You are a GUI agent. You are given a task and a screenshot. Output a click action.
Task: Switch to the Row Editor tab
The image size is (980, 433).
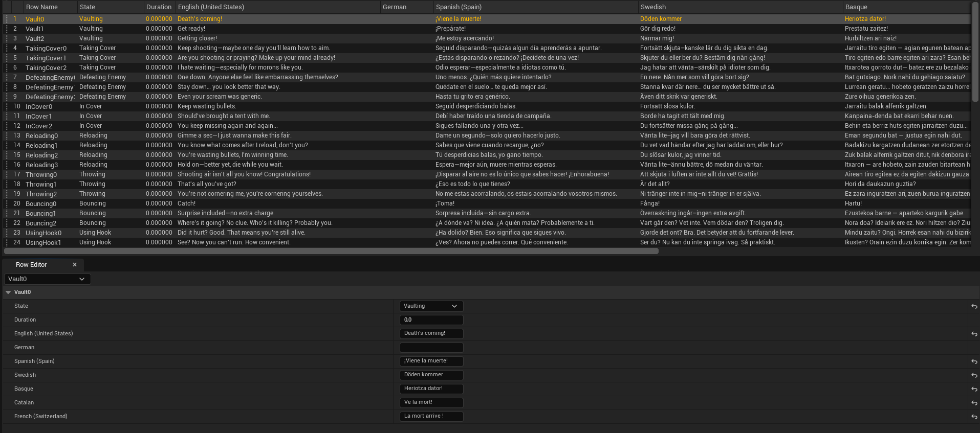(x=31, y=265)
